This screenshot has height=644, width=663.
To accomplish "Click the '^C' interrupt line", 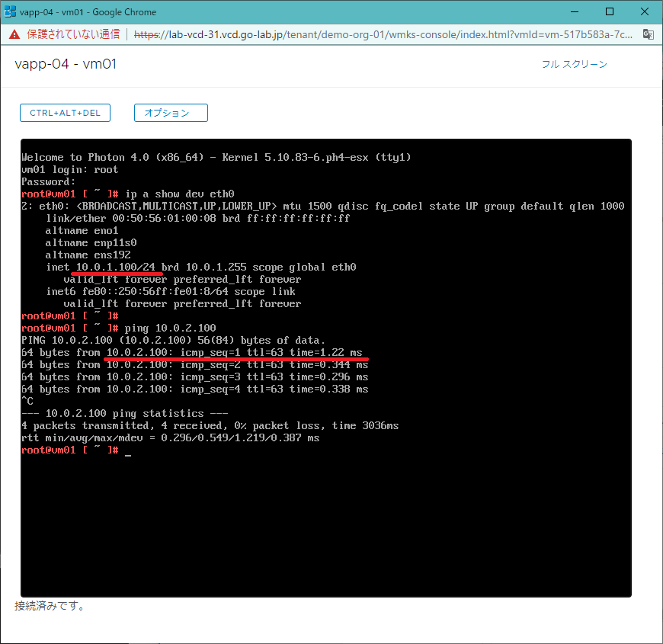I will (x=27, y=402).
